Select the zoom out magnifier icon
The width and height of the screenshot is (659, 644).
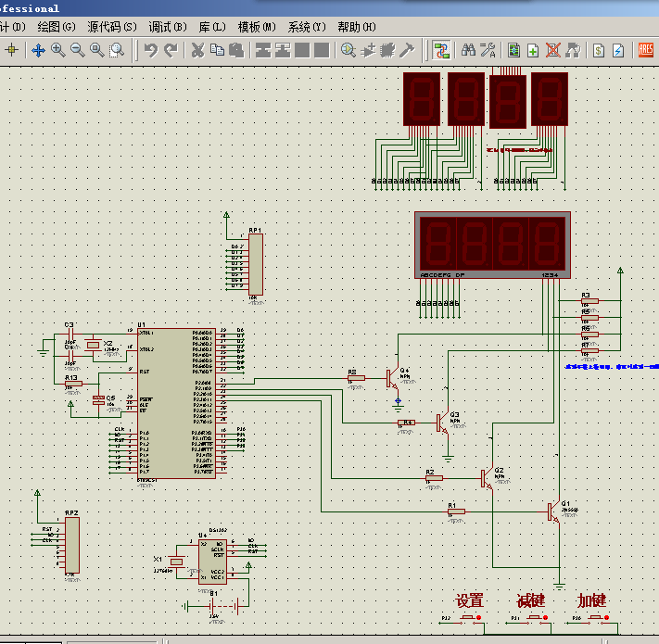(x=77, y=50)
